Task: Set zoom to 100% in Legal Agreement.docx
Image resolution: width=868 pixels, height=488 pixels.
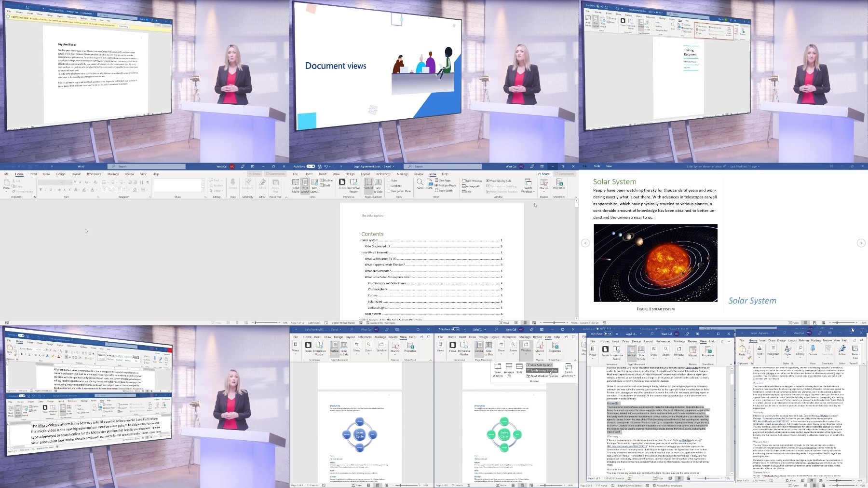Action: [x=429, y=183]
